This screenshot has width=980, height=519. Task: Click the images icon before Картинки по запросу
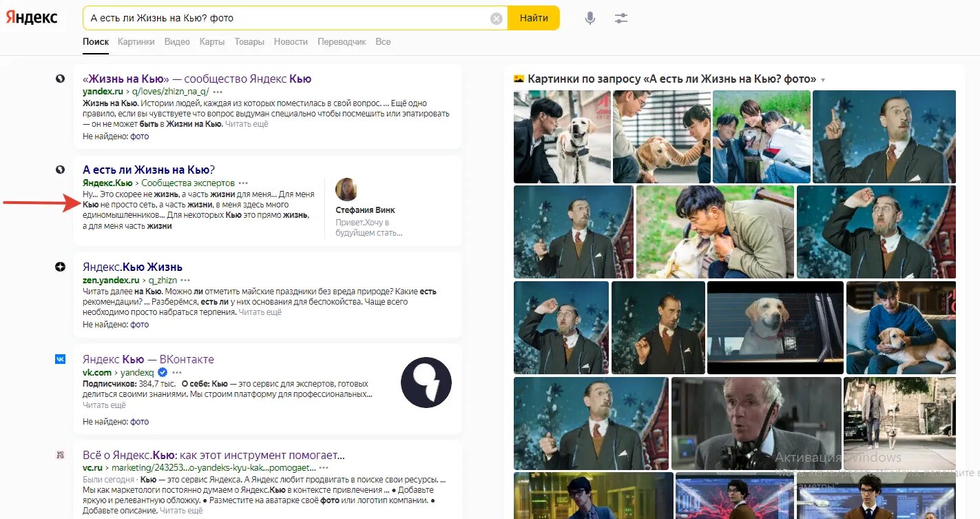tap(519, 79)
